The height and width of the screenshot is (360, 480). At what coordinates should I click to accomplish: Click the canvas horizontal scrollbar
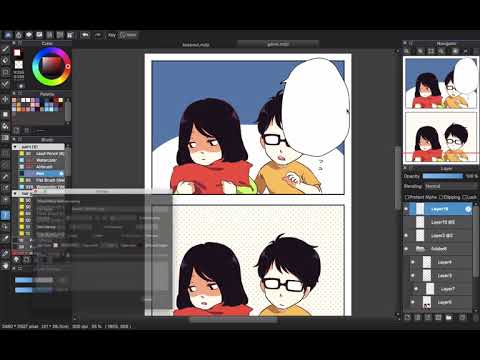[233, 320]
